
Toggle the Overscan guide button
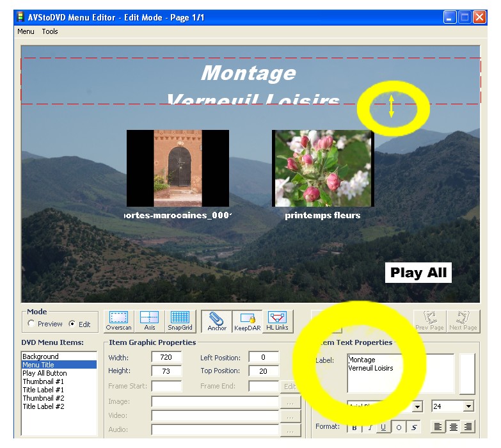[x=118, y=321]
